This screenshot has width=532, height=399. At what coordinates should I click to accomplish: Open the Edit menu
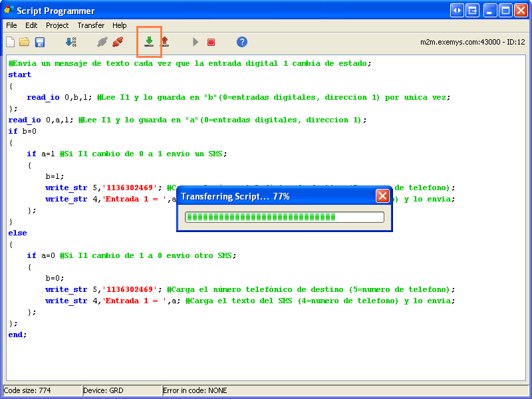pos(31,25)
